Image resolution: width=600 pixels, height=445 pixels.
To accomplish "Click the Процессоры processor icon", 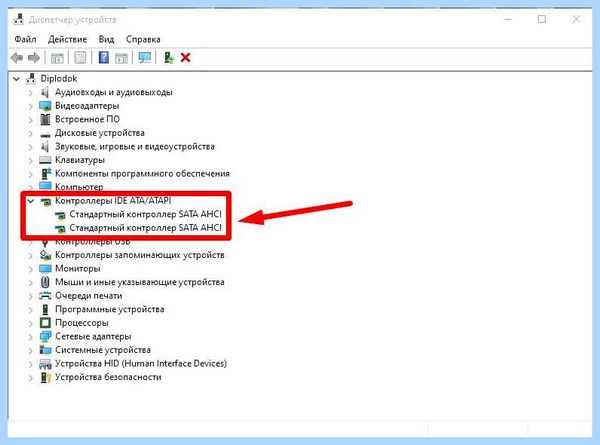I will coord(45,323).
